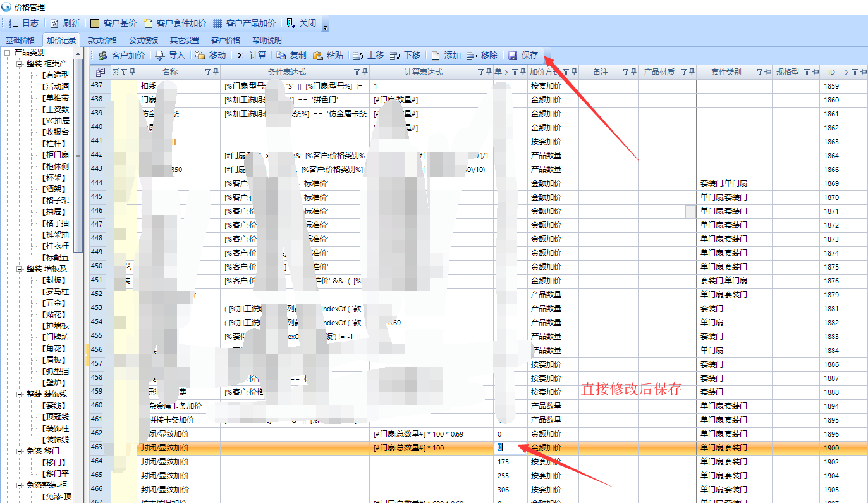Click the 复制 (Copy) toolbar icon
Viewport: 868px width, 503px height.
click(281, 56)
